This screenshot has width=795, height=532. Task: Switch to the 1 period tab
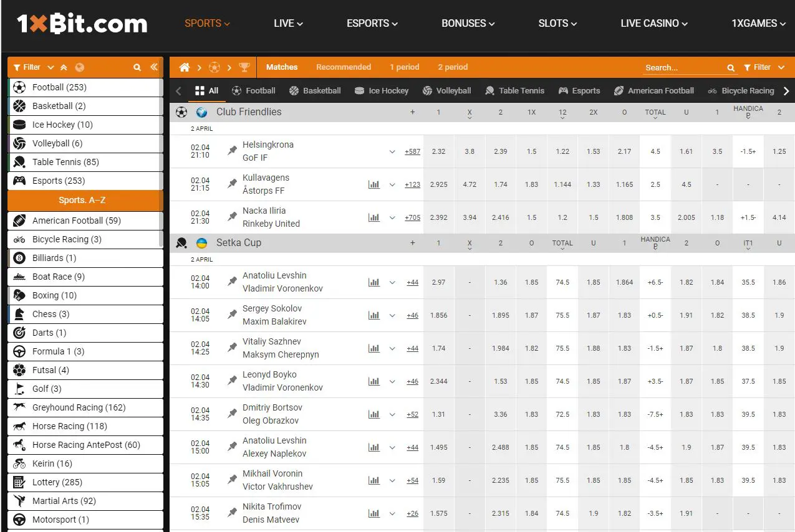pos(405,67)
